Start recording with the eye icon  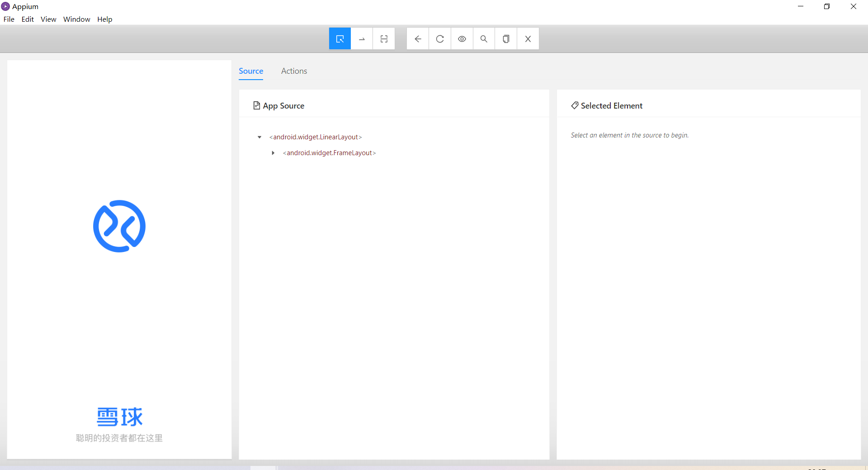click(x=462, y=39)
